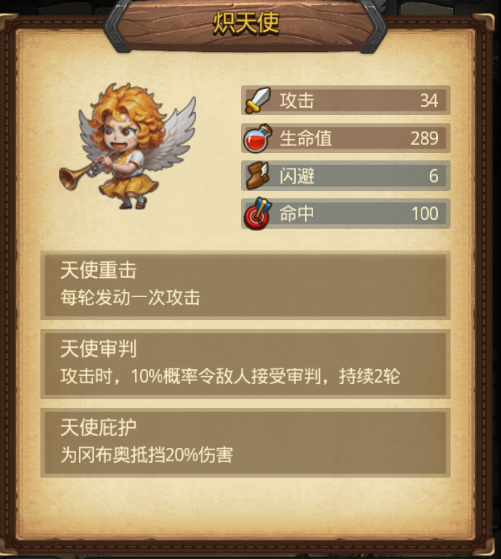Click the seraph angel character portrait
Viewport: 501px width, 559px height.
tap(128, 146)
